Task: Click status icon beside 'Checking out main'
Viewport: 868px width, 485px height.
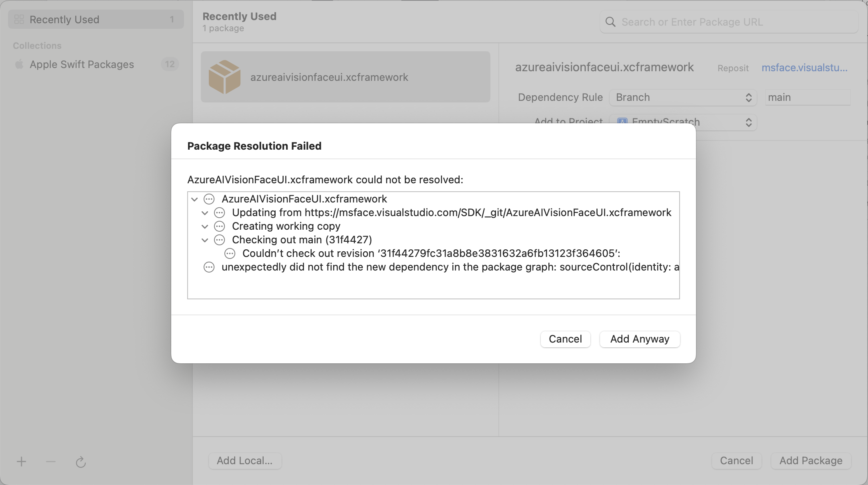Action: [219, 240]
